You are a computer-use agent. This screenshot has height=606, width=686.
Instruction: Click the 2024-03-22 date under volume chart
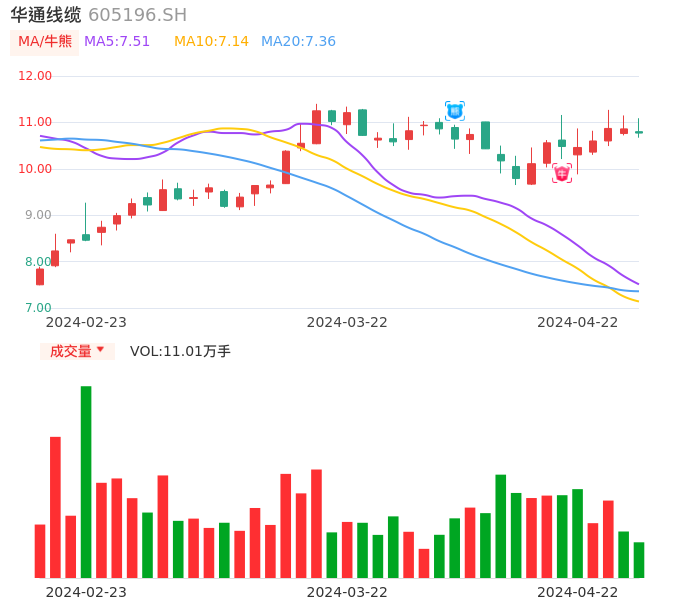(x=347, y=593)
